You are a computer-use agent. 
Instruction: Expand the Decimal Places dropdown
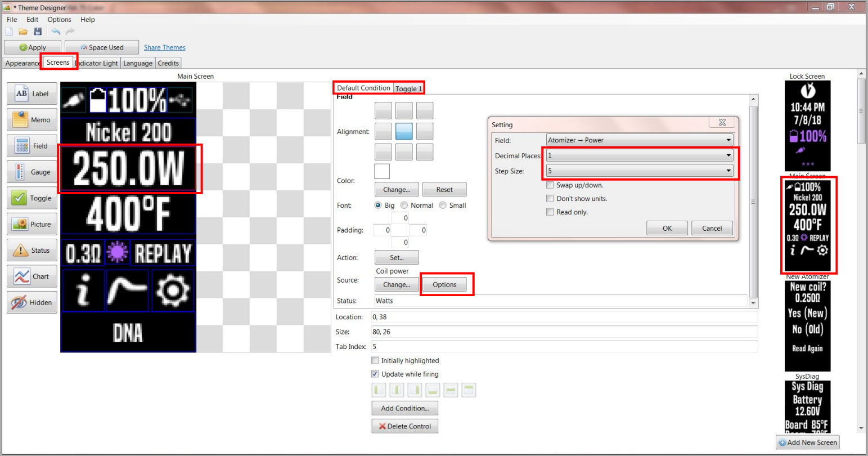tap(640, 155)
